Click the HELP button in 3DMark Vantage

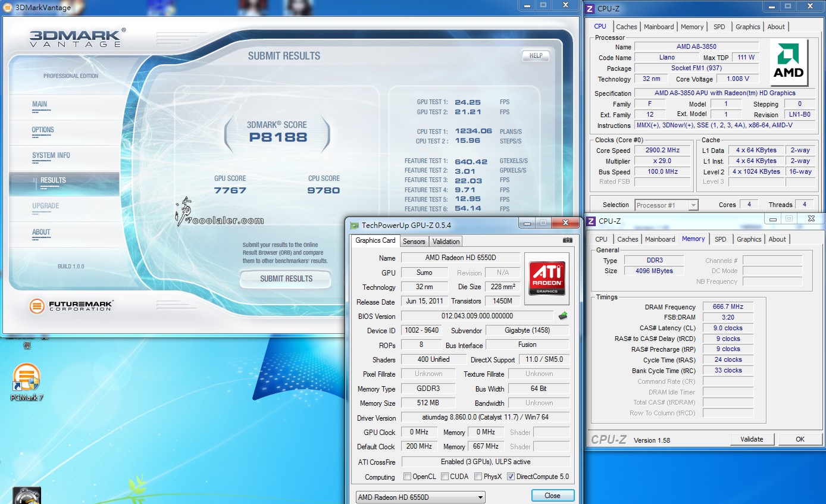pos(535,55)
